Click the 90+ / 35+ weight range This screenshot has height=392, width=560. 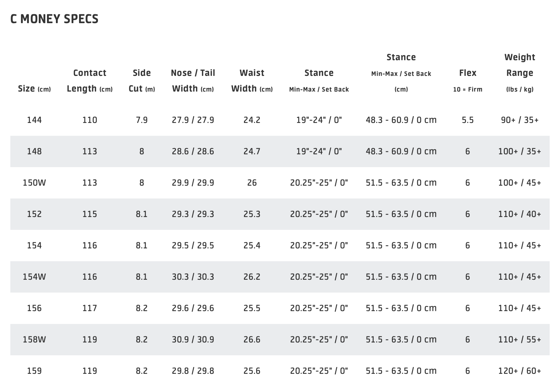coord(519,120)
